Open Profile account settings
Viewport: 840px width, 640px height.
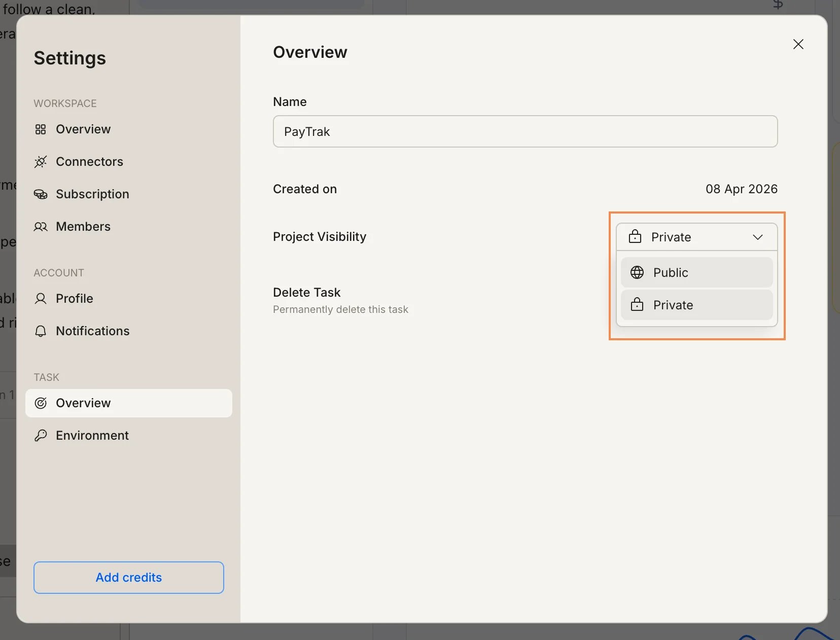click(129, 299)
